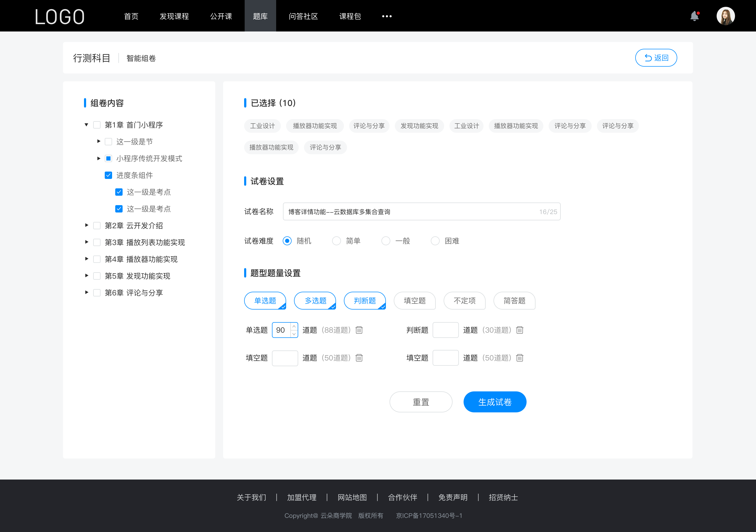This screenshot has width=756, height=532.
Task: Click the 生成试卷 generate button
Action: [494, 401]
